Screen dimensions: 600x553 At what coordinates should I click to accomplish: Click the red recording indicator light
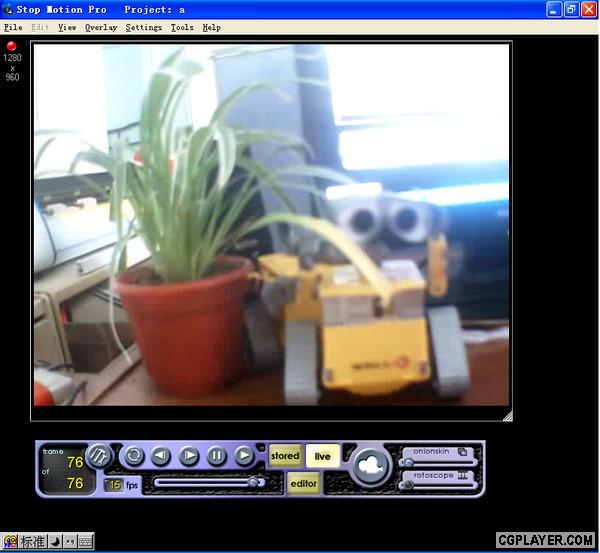pos(11,46)
